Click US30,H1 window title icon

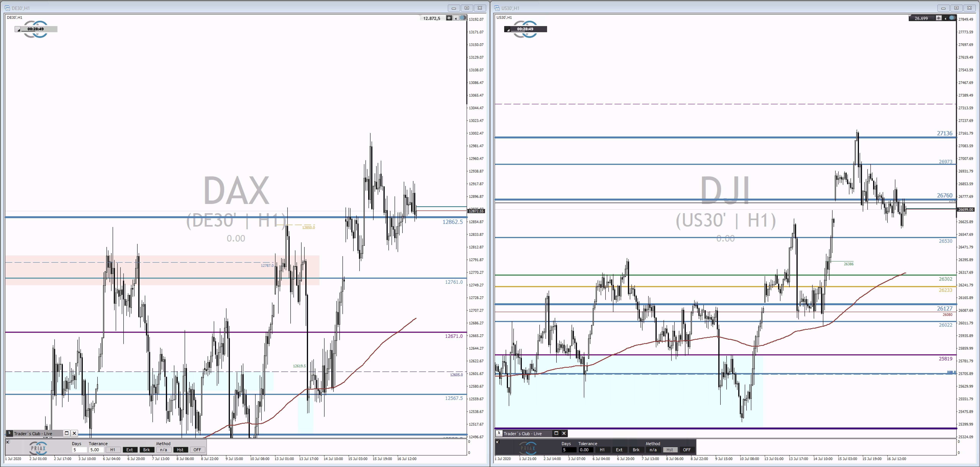pyautogui.click(x=497, y=8)
